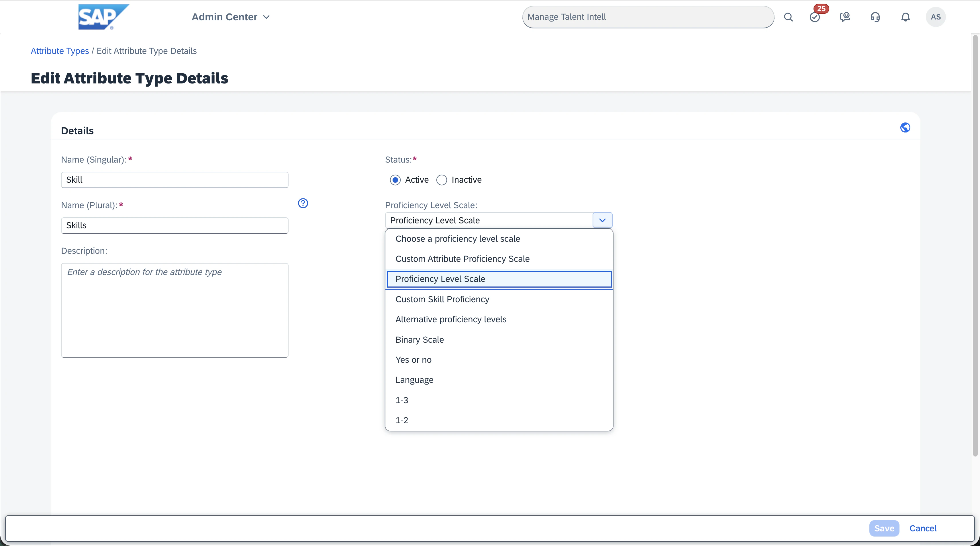Click the globe translations icon in Details

tap(905, 128)
